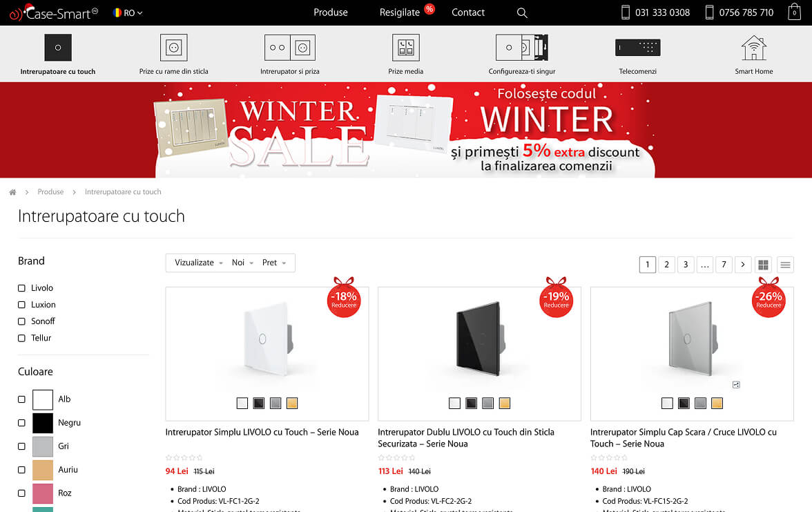Open the Smart Home house icon
The width and height of the screenshot is (812, 512).
click(753, 48)
